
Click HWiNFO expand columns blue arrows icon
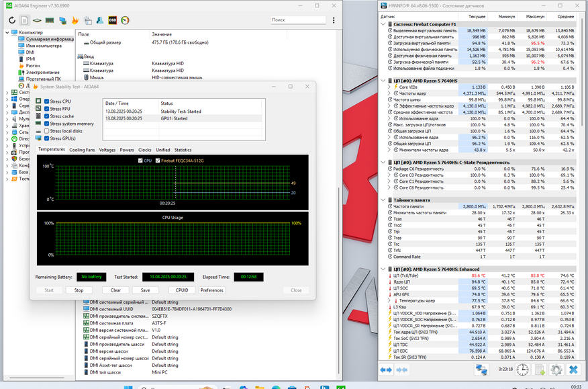[387, 370]
